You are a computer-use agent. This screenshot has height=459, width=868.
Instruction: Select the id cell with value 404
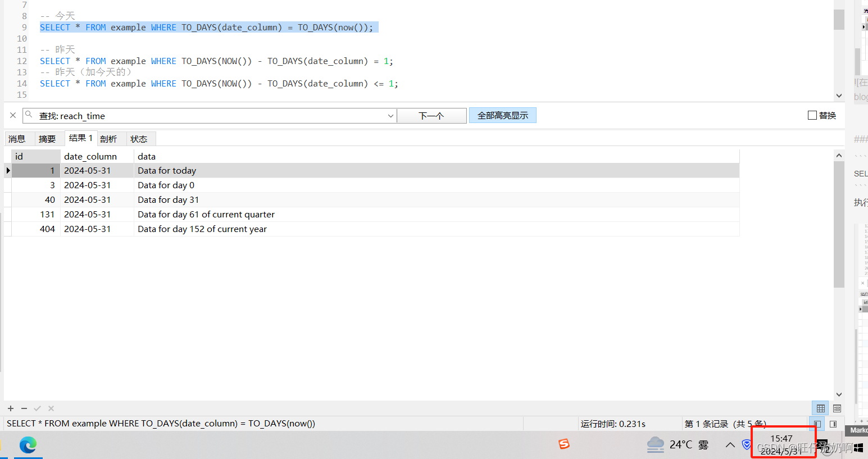36,229
